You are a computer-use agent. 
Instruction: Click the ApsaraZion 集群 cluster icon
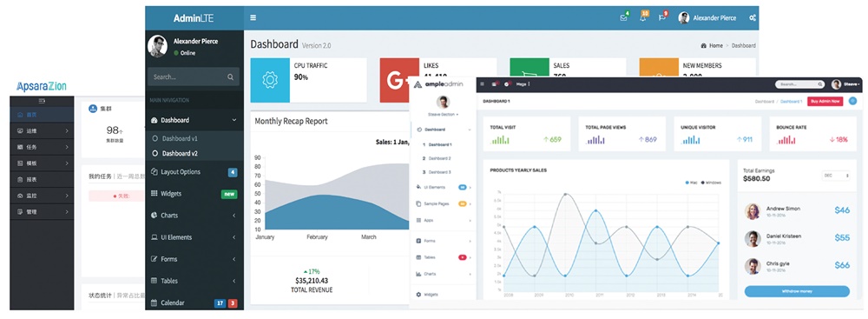(93, 108)
